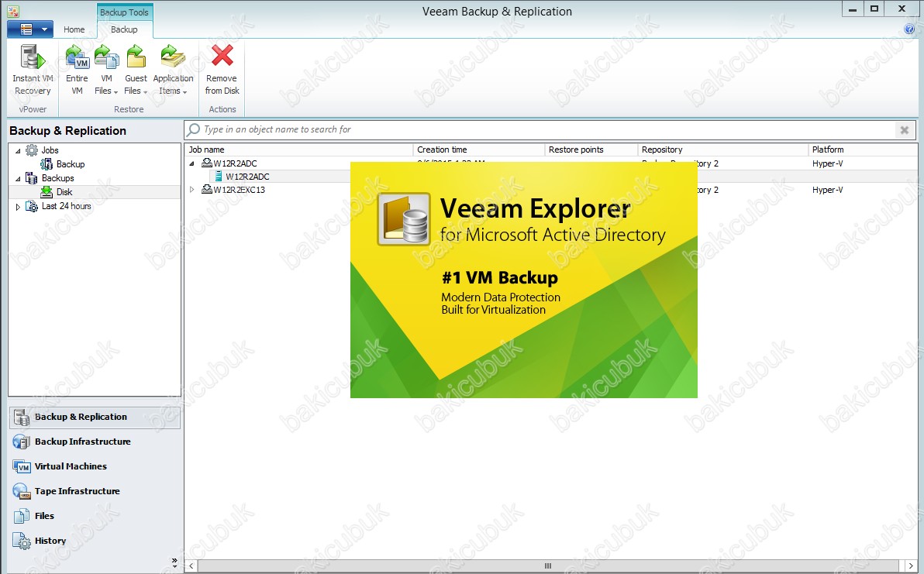
Task: Click the horizontal scrollbar thumb
Action: point(548,565)
